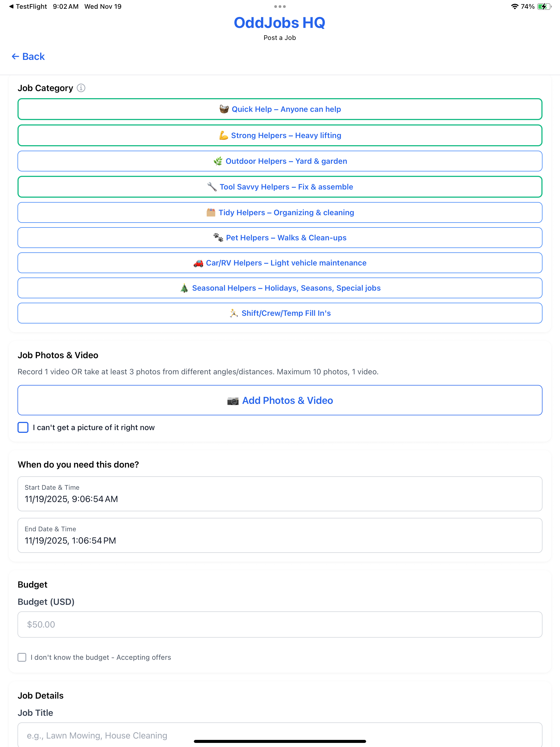Image resolution: width=560 pixels, height=747 pixels.
Task: Tap the camera icon on Add Photos
Action: coord(233,401)
